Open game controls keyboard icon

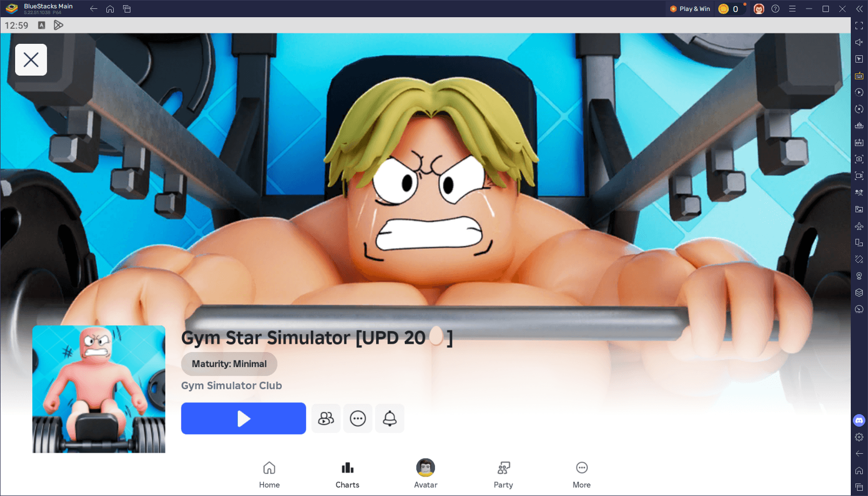[x=859, y=76]
